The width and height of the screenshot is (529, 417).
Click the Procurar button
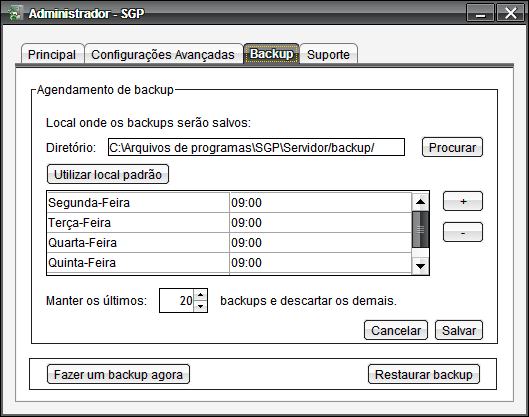click(452, 147)
